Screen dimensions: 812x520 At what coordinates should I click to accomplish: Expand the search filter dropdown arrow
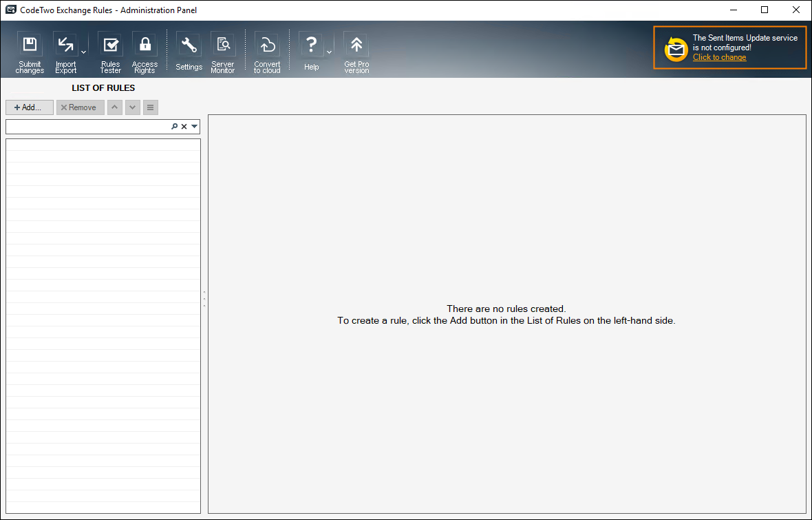click(194, 127)
